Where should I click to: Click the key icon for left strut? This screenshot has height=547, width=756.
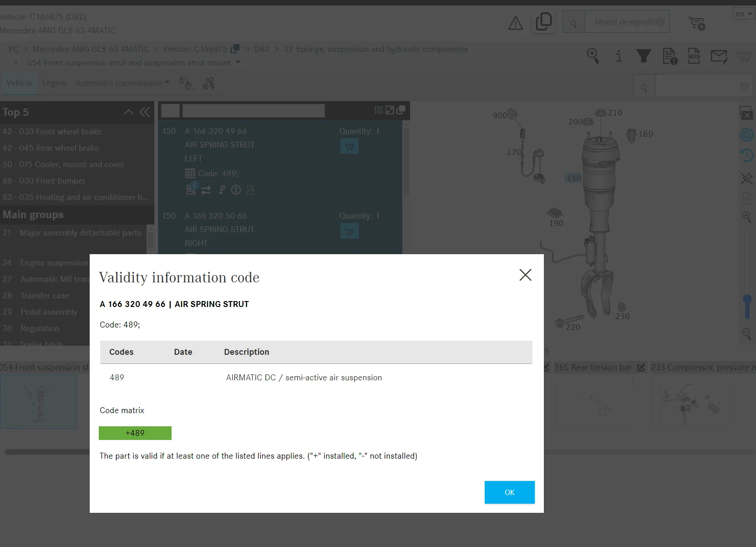click(222, 189)
